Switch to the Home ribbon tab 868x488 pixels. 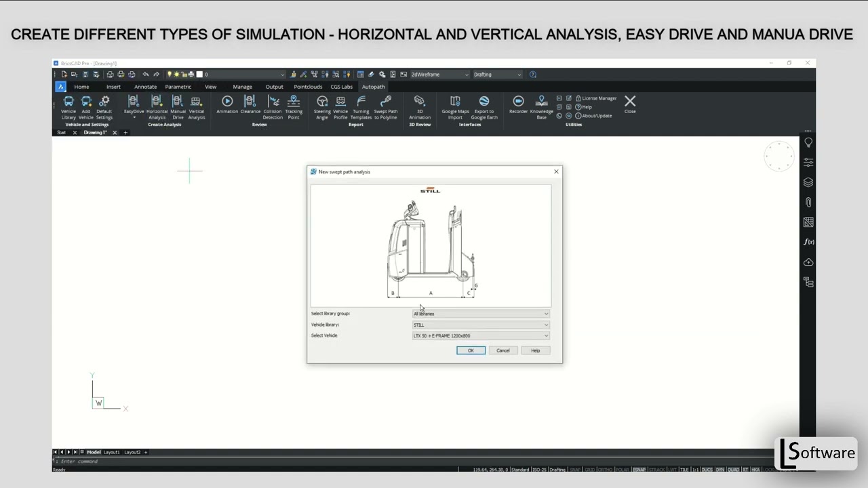[81, 87]
